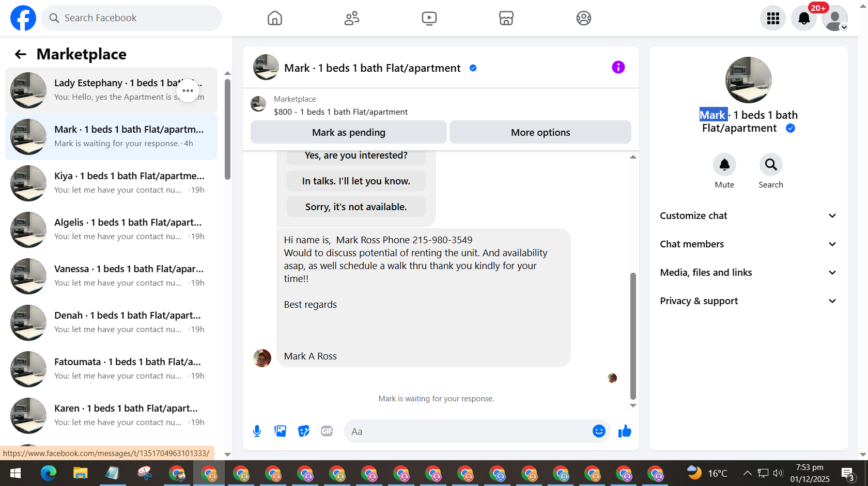Viewport: 868px width, 486px height.
Task: Attach a photo with the image icon
Action: pyautogui.click(x=281, y=431)
